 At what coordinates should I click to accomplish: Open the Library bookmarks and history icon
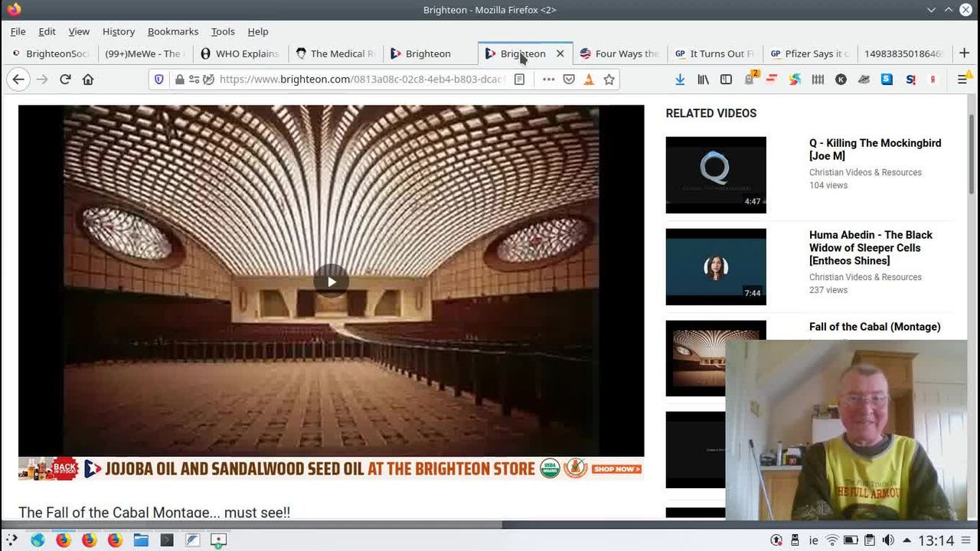(703, 80)
